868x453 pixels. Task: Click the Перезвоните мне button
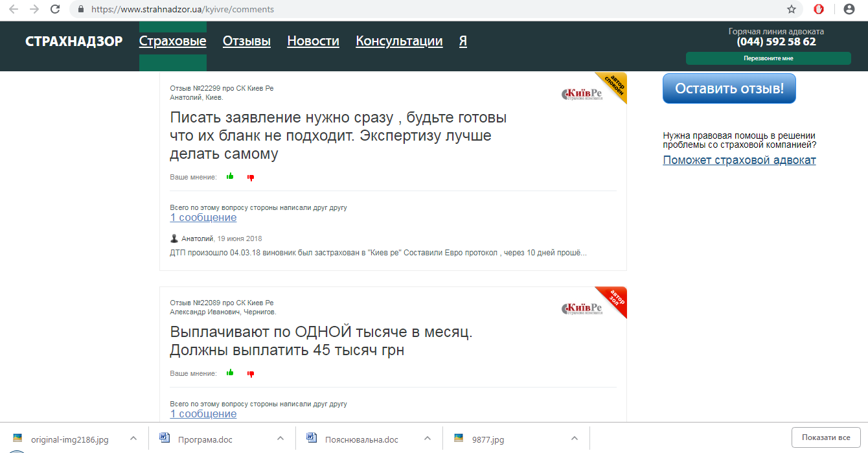tap(768, 58)
